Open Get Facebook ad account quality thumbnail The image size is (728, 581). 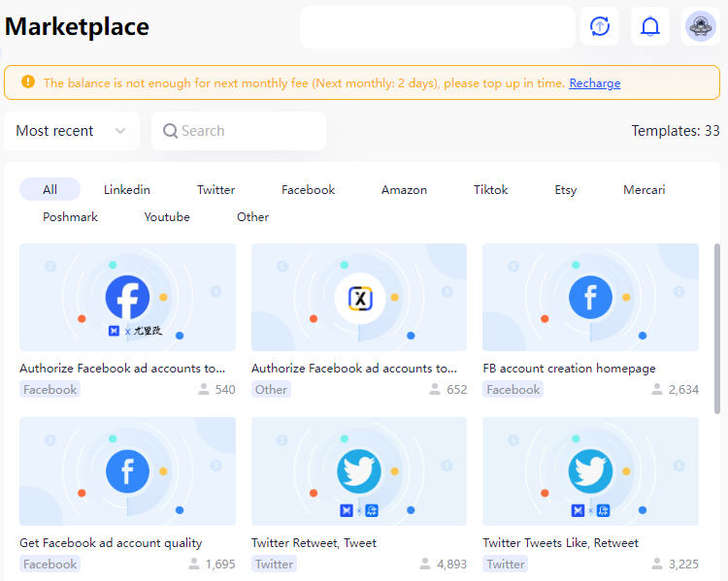127,471
